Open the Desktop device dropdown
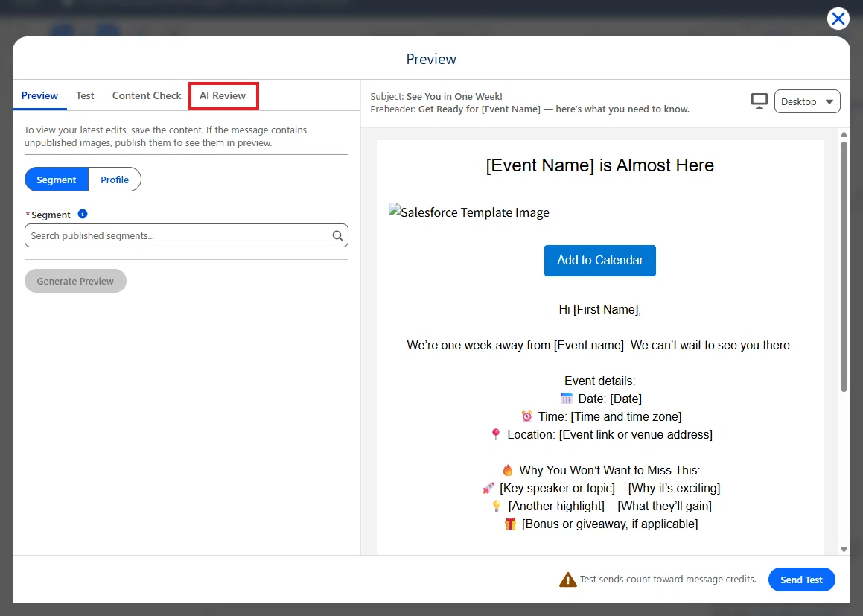 point(807,101)
